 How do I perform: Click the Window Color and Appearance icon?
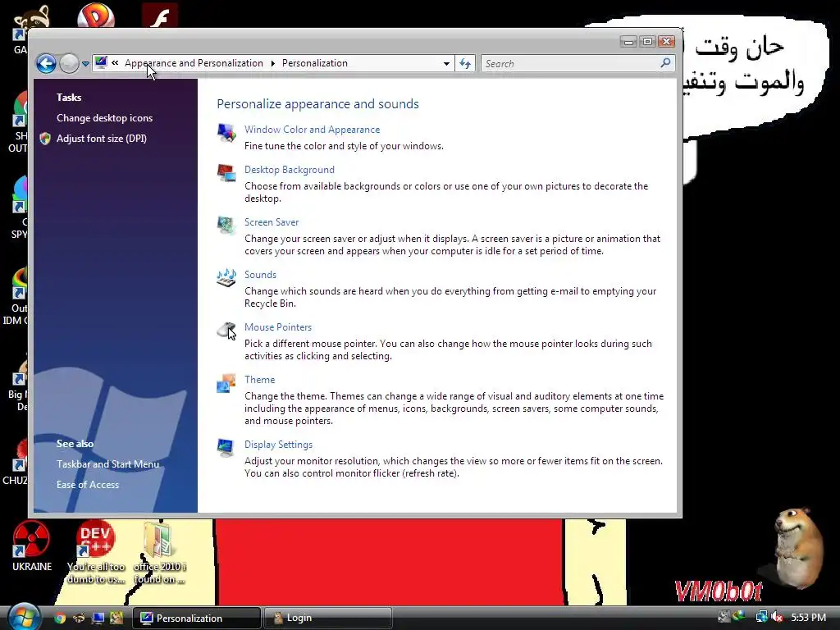(x=226, y=132)
